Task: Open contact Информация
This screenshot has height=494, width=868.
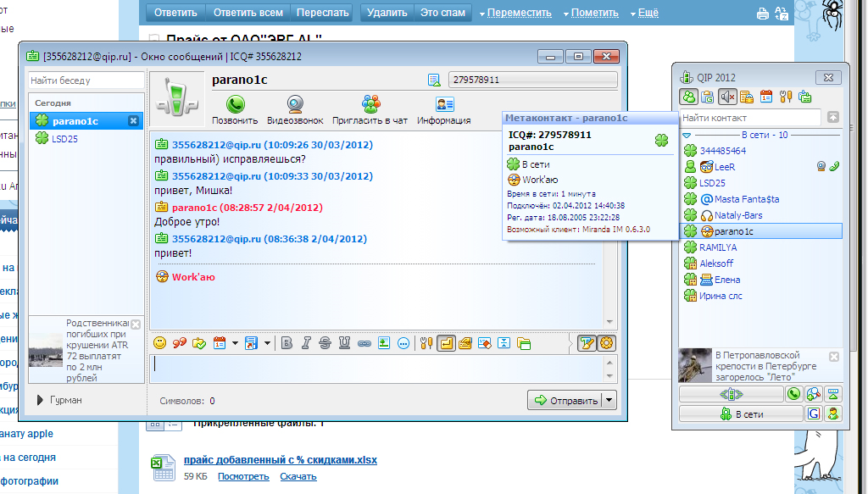Action: tap(444, 110)
